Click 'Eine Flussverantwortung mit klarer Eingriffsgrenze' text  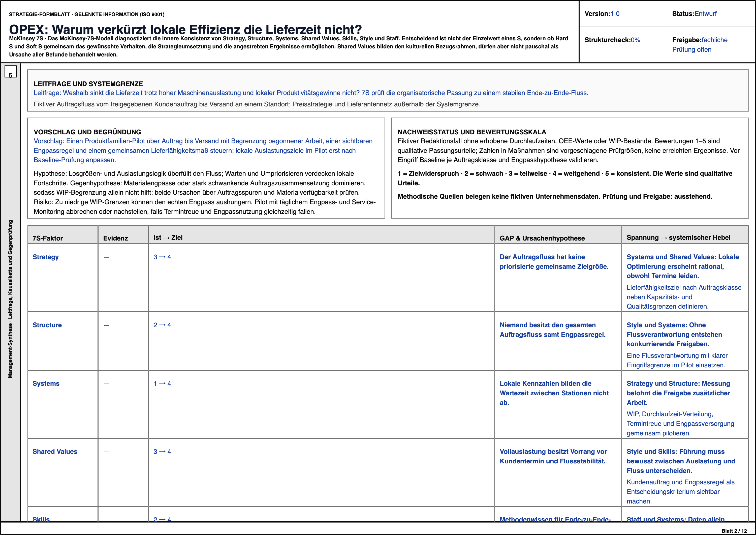point(677,360)
